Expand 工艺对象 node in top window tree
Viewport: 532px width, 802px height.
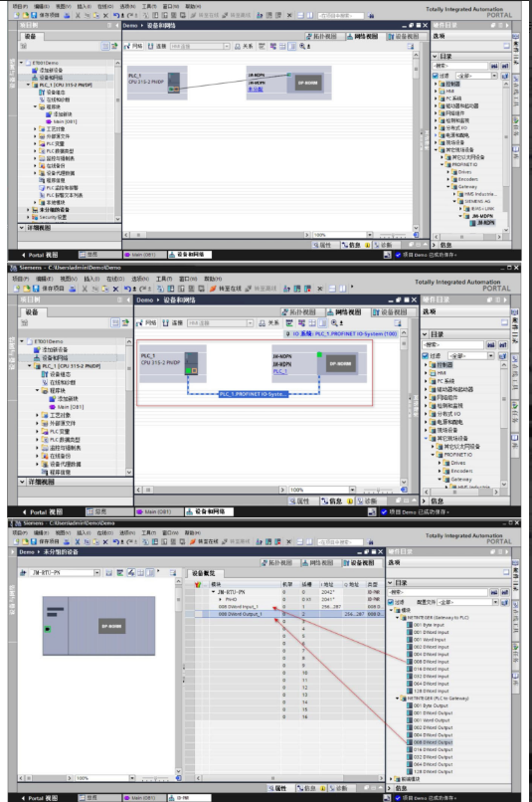35,129
